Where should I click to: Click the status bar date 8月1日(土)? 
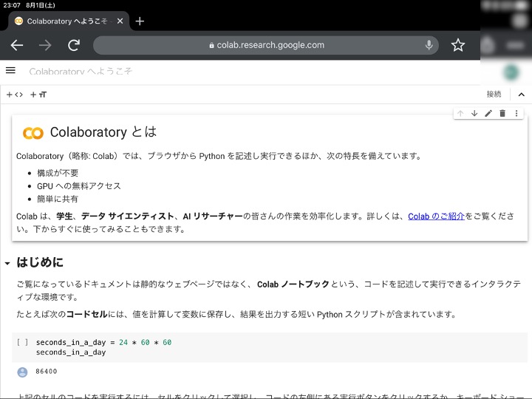point(41,5)
